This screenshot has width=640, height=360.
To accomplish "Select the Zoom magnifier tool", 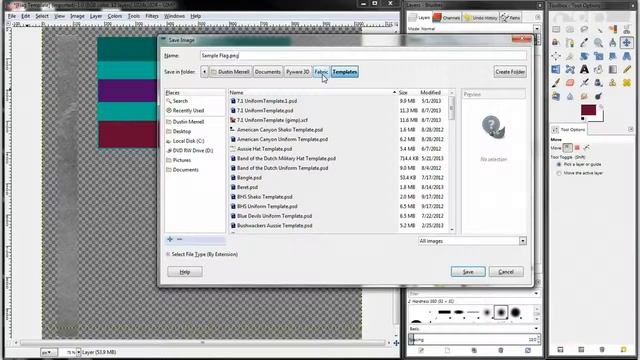I will pyautogui.click(x=598, y=42).
